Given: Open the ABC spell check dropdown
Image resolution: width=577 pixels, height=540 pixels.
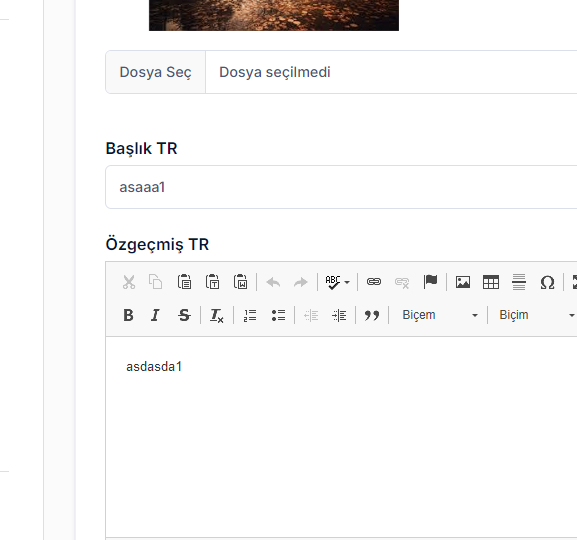Looking at the screenshot, I should click(337, 282).
